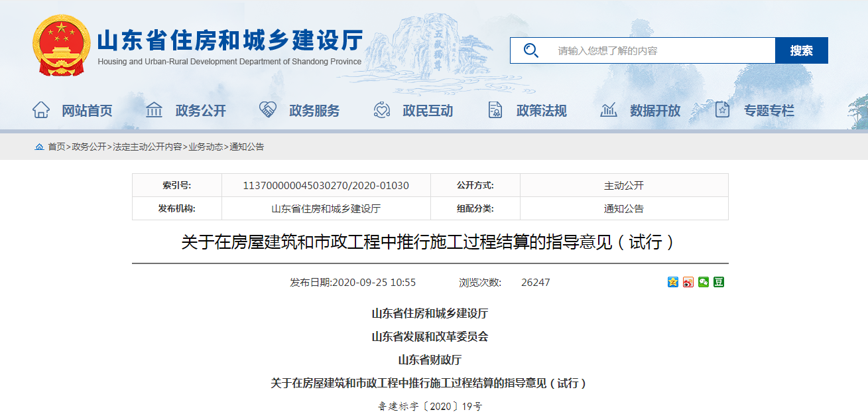
Task: Click the chart icon beside 数据开放
Action: point(608,110)
